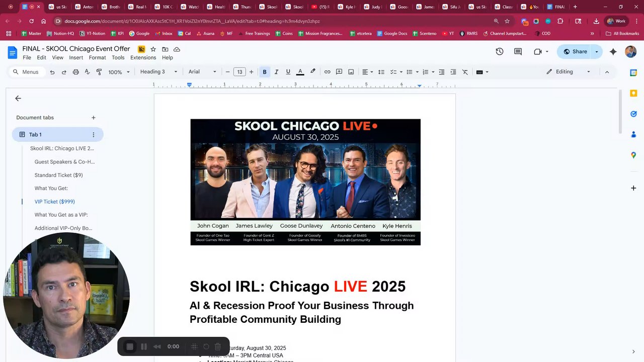Search the Menus field
Screen dimensions: 644x362
pos(26,72)
